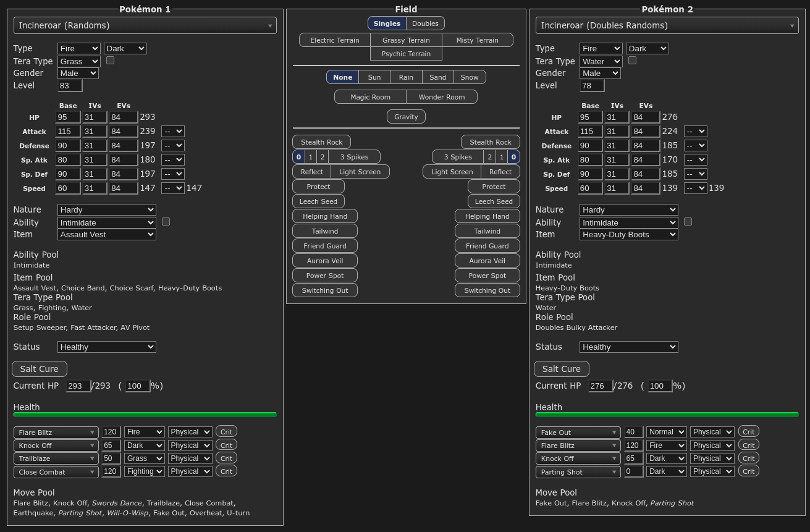Toggle left side Reflect

click(x=312, y=172)
